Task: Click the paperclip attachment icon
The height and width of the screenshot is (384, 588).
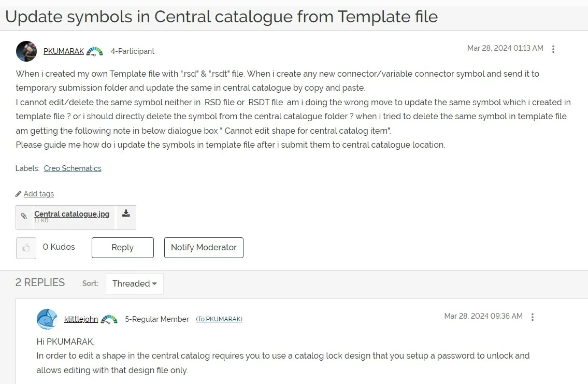Action: point(24,216)
